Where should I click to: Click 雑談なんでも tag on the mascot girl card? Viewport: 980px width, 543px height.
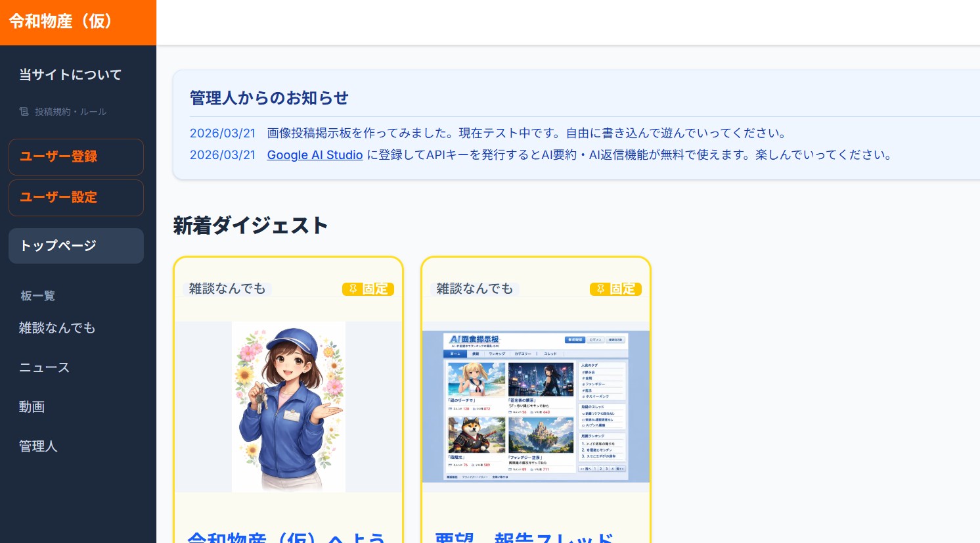click(227, 289)
